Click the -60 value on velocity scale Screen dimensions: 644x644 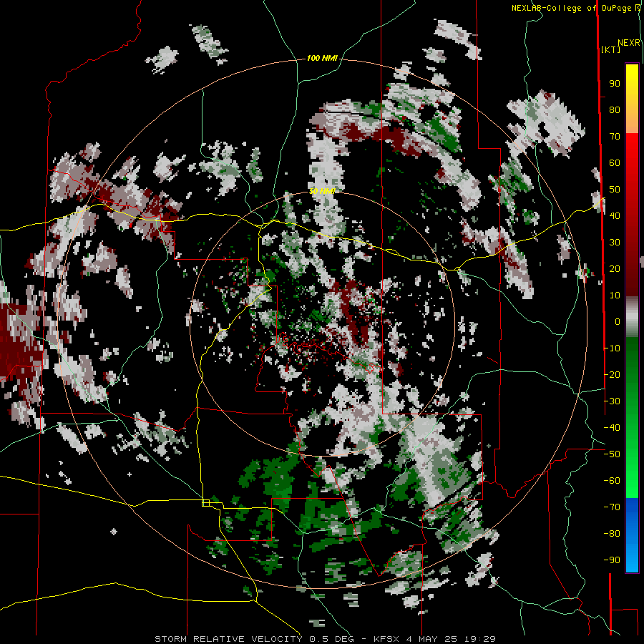[612, 481]
